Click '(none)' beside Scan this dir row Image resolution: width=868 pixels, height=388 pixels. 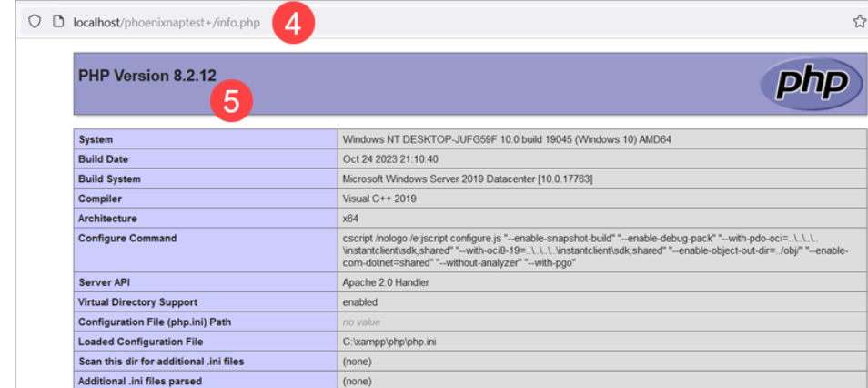click(x=357, y=362)
